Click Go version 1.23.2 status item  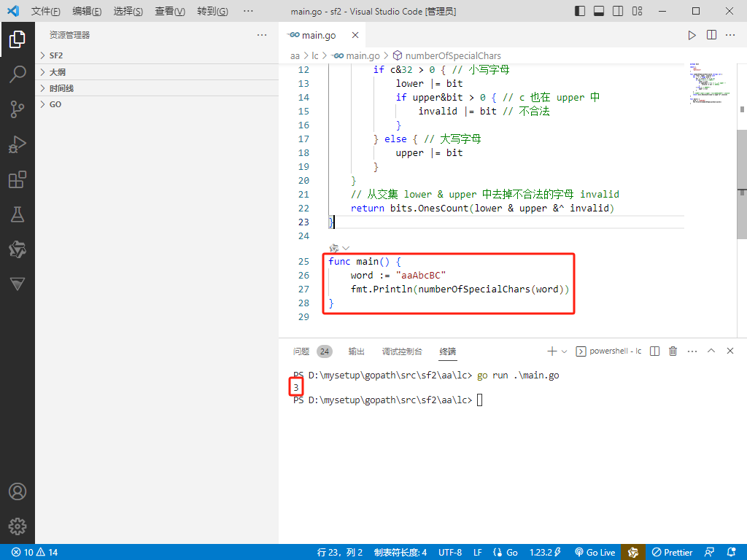[x=545, y=553]
